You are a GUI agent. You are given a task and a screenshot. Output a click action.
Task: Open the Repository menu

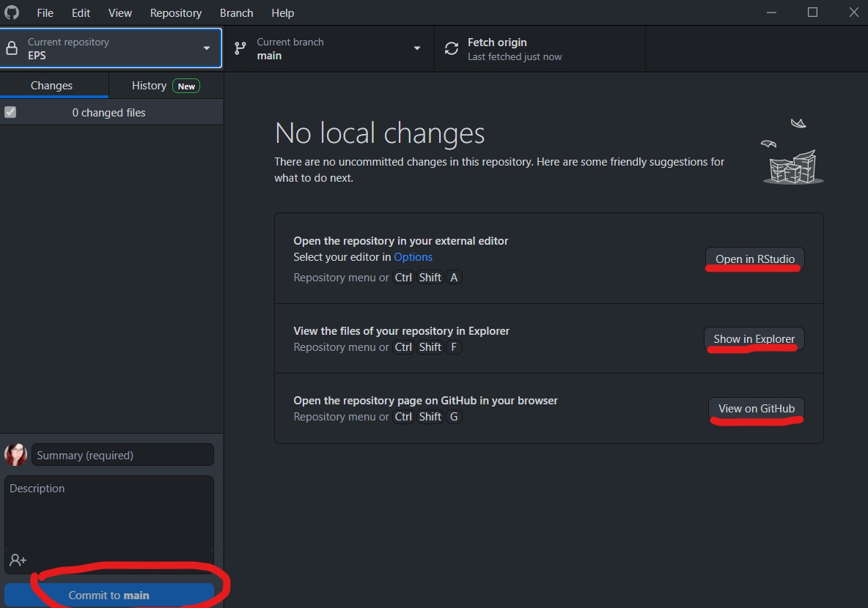pyautogui.click(x=175, y=12)
